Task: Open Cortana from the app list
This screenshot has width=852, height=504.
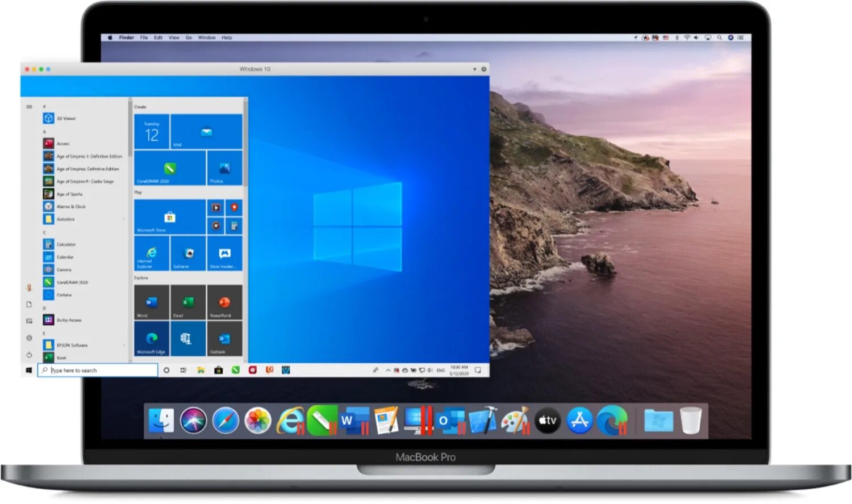Action: click(57, 295)
